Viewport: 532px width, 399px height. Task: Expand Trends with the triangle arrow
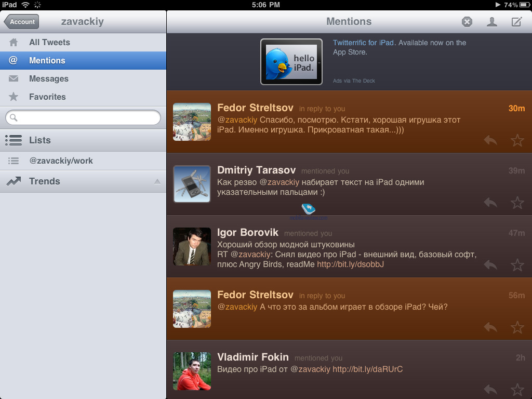coord(157,181)
